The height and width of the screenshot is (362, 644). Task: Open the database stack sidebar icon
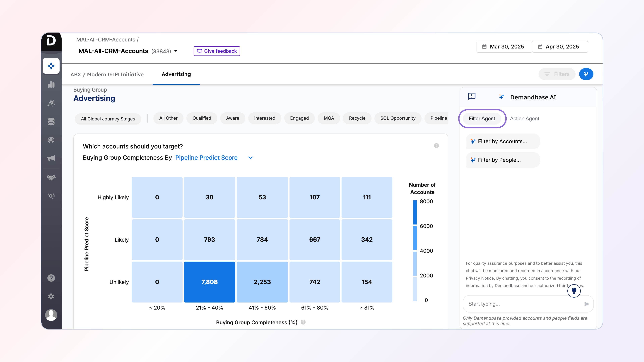[x=51, y=122]
